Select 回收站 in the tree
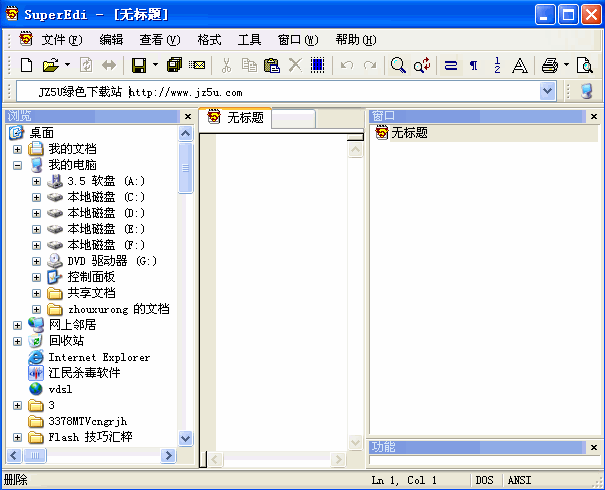The height and width of the screenshot is (490, 605). pyautogui.click(x=66, y=341)
